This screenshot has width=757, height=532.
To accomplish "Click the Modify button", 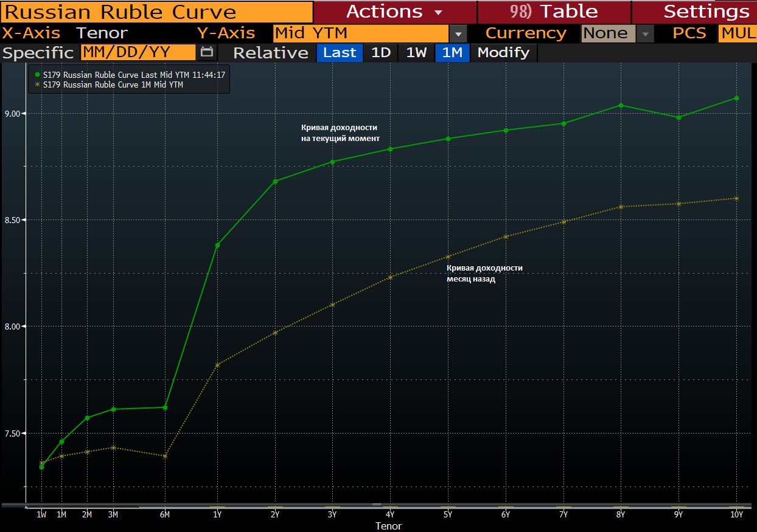I will pyautogui.click(x=503, y=53).
